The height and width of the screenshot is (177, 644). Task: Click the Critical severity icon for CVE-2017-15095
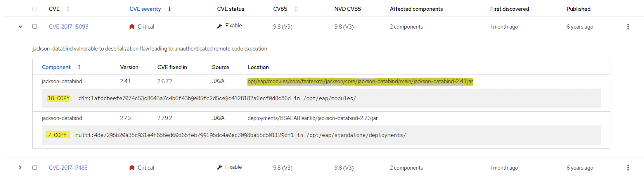click(132, 27)
